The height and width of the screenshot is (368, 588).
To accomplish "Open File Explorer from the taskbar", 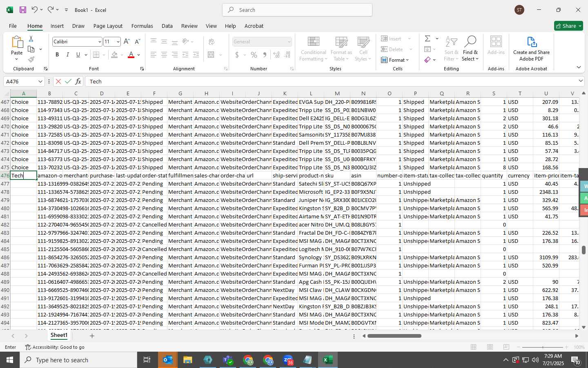I will [188, 360].
